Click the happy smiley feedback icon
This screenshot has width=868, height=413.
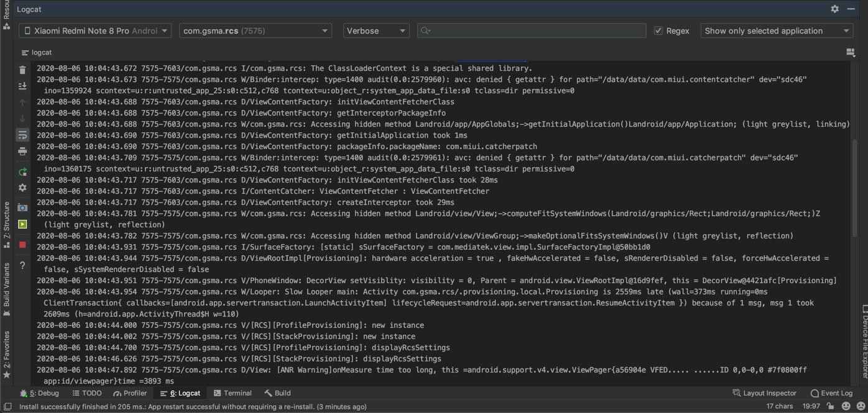point(846,406)
